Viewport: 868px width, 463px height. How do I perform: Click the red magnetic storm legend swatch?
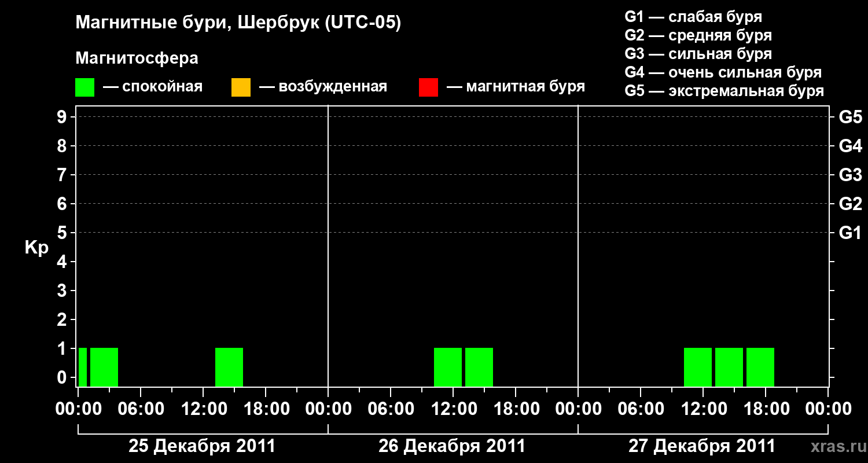point(428,87)
